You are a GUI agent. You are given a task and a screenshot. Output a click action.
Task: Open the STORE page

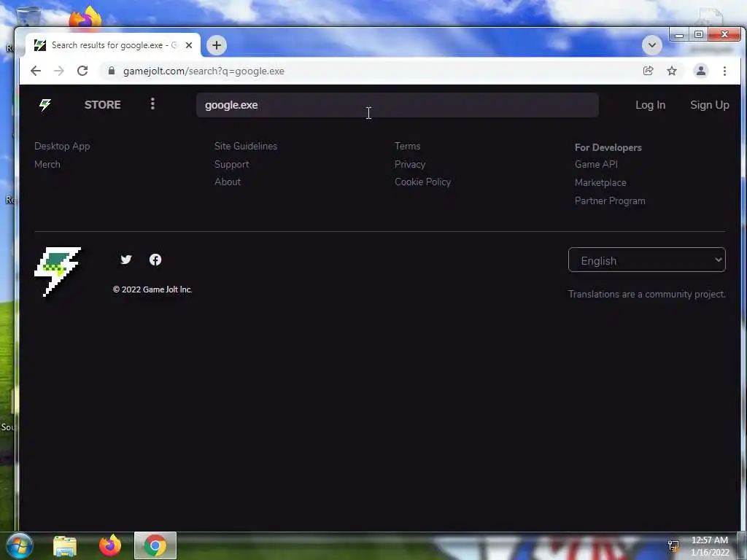tap(102, 105)
